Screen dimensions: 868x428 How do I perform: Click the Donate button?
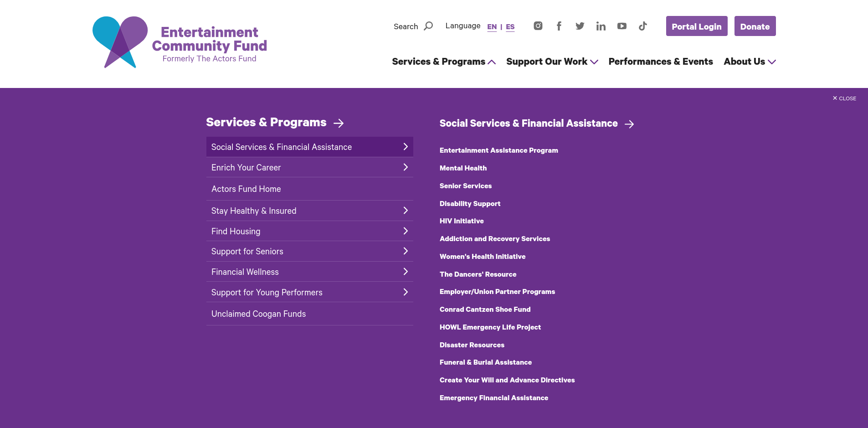(755, 26)
